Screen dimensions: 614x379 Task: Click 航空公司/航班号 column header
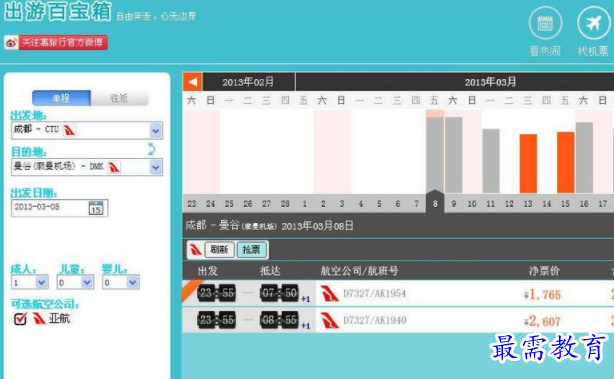pyautogui.click(x=359, y=271)
